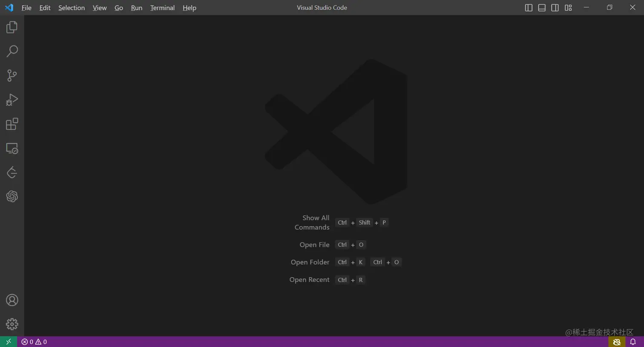
Task: Click the VS Code logo in title bar
Action: click(x=9, y=8)
